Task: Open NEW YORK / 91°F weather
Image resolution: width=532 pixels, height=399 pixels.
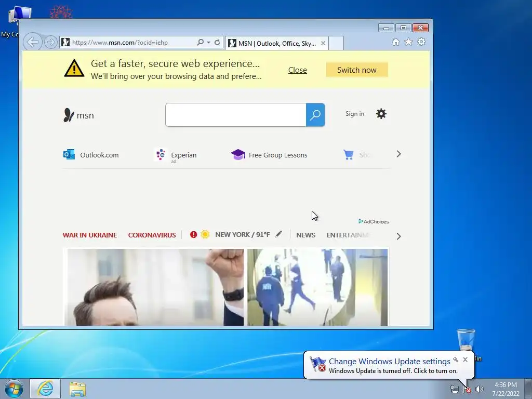Action: [x=243, y=234]
